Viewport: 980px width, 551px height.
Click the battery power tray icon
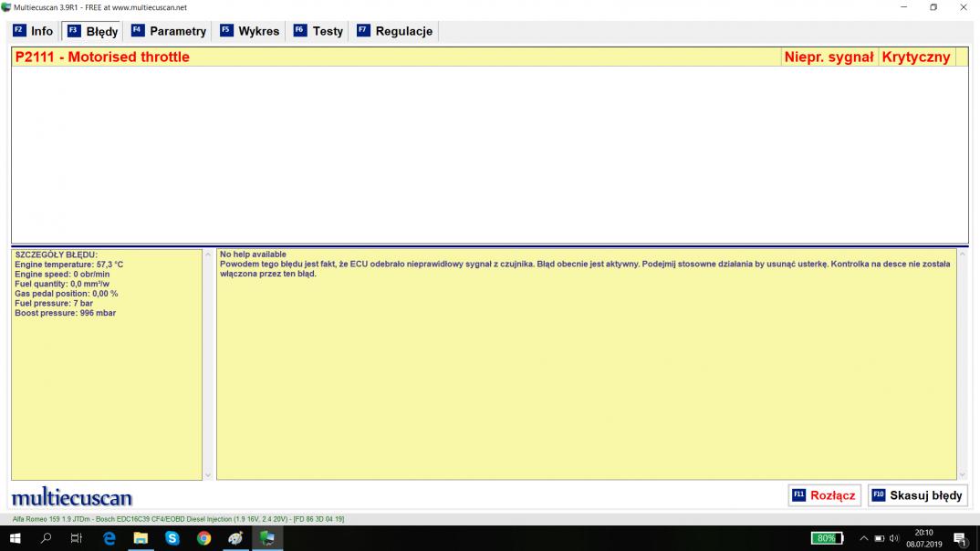click(880, 538)
